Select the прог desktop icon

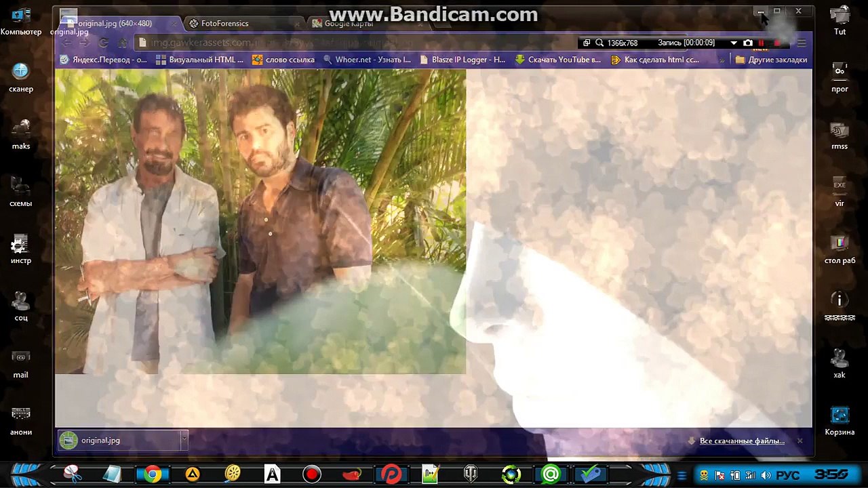pyautogui.click(x=840, y=78)
